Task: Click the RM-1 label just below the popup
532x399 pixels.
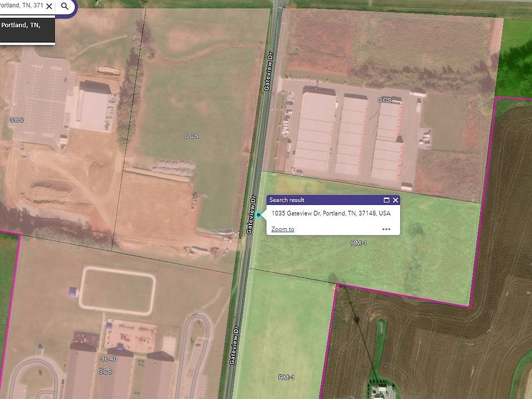Action: tap(359, 243)
